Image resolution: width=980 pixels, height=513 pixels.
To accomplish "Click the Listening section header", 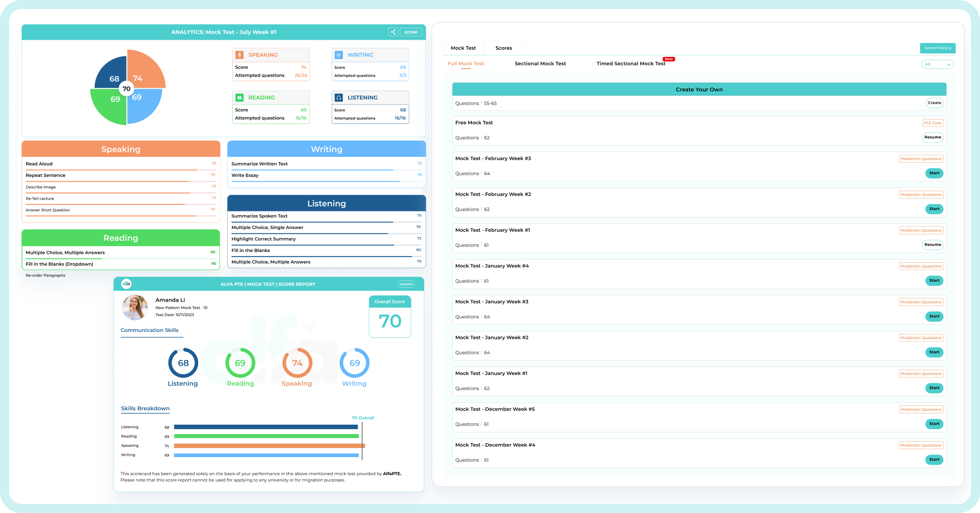I will [327, 203].
